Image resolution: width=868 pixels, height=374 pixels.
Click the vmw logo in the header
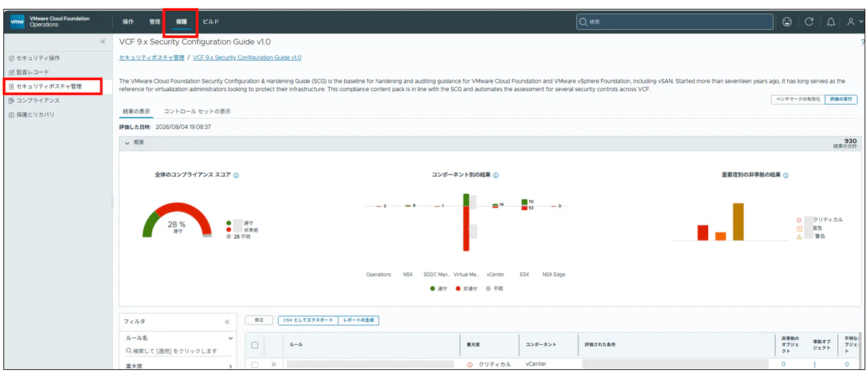(x=18, y=22)
